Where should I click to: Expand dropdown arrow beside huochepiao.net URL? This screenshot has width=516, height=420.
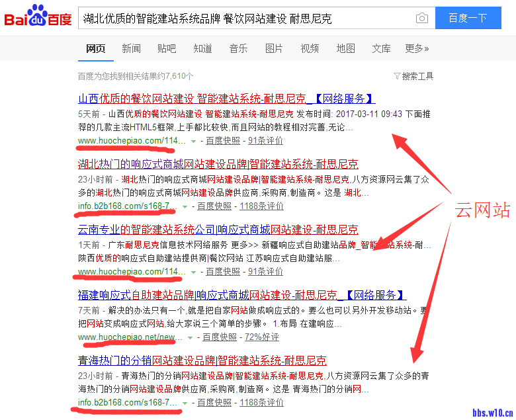191,338
